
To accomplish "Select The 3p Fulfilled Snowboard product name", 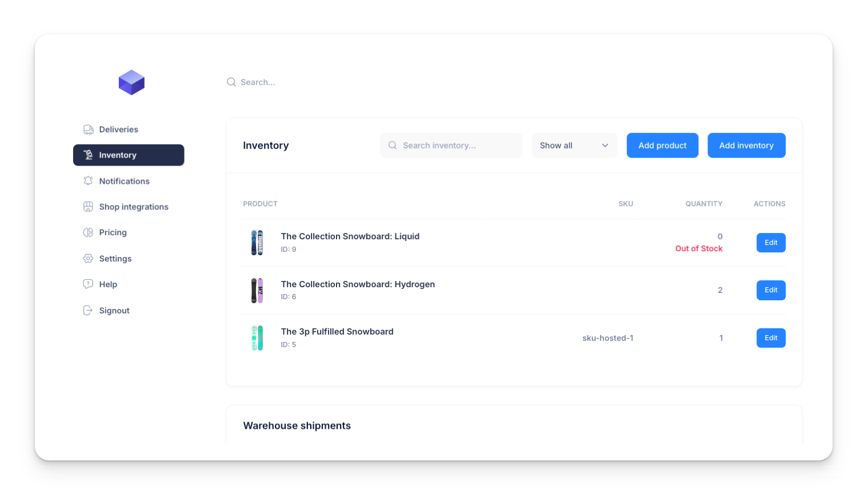I will tap(337, 332).
